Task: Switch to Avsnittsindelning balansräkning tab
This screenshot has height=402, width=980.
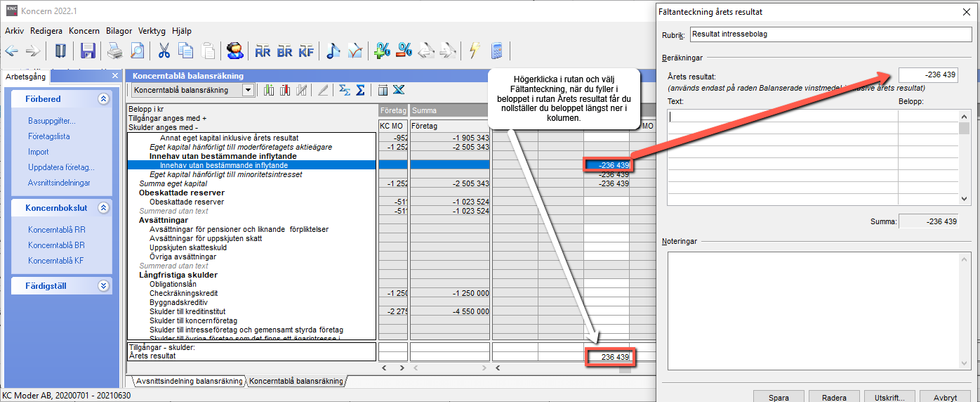Action: [190, 381]
